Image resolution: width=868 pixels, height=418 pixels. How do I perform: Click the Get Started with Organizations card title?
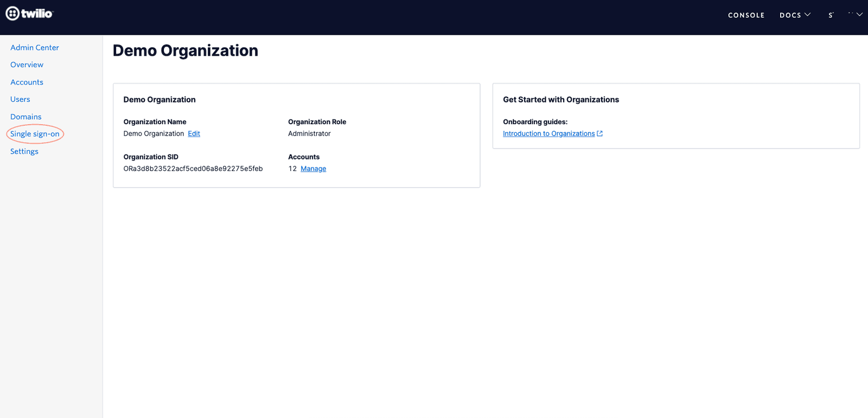[561, 100]
